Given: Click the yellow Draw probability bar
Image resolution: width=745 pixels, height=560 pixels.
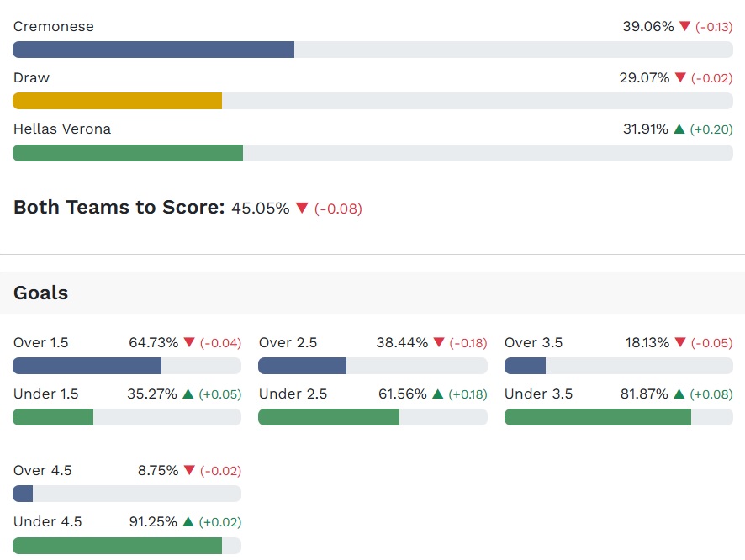Looking at the screenshot, I should tap(117, 101).
